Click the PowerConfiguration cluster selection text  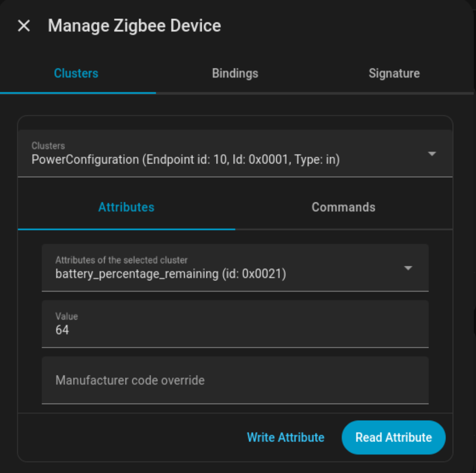coord(86,160)
